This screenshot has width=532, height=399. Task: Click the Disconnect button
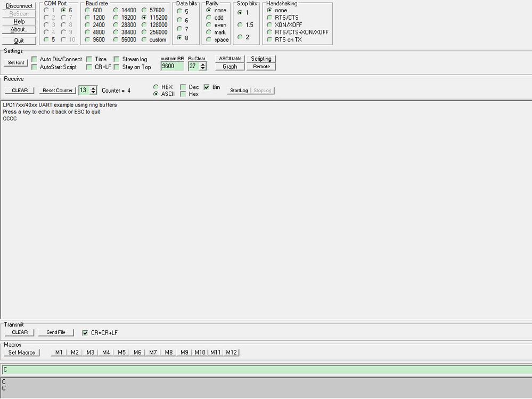pyautogui.click(x=19, y=6)
